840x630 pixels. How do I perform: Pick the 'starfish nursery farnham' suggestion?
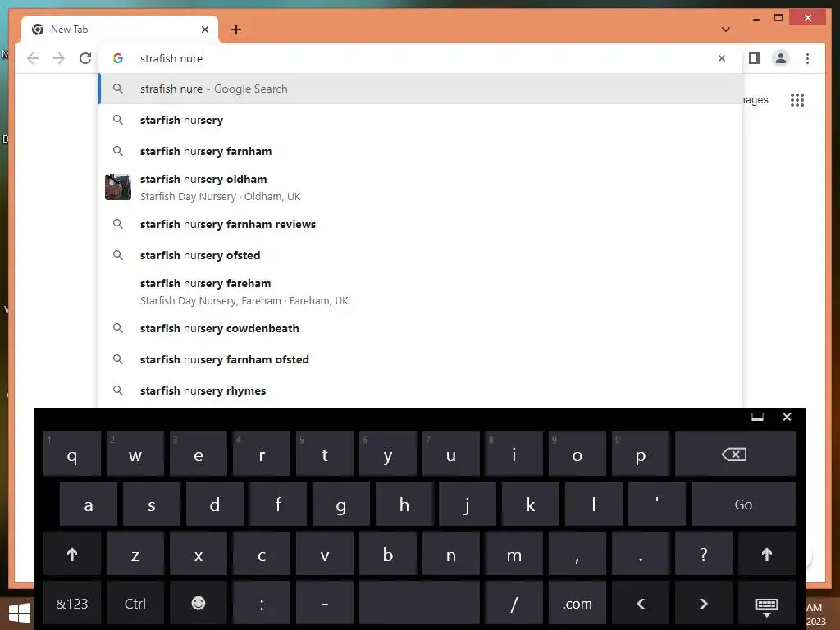421,151
